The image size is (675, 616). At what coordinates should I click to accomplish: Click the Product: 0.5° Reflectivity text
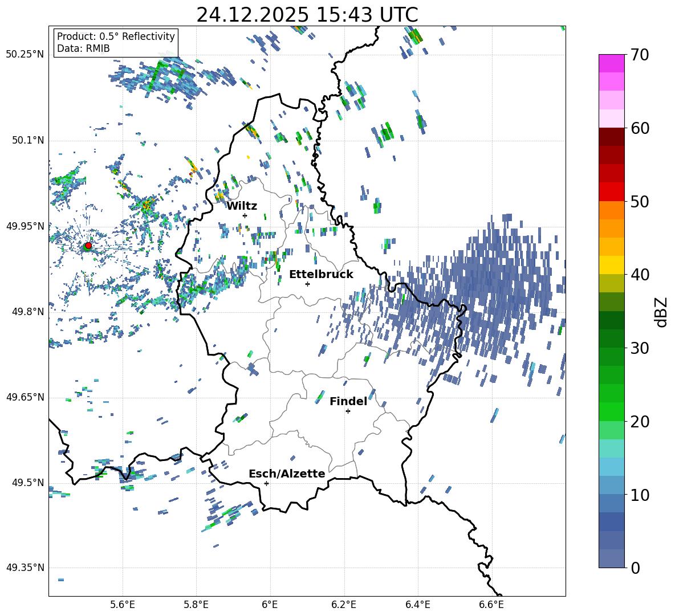pos(116,36)
